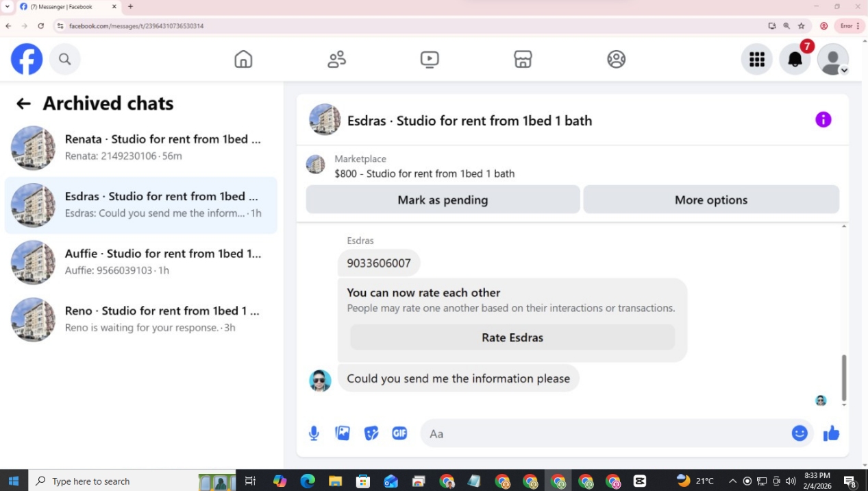Open the Friends icon
This screenshot has height=491, width=868.
pyautogui.click(x=336, y=60)
